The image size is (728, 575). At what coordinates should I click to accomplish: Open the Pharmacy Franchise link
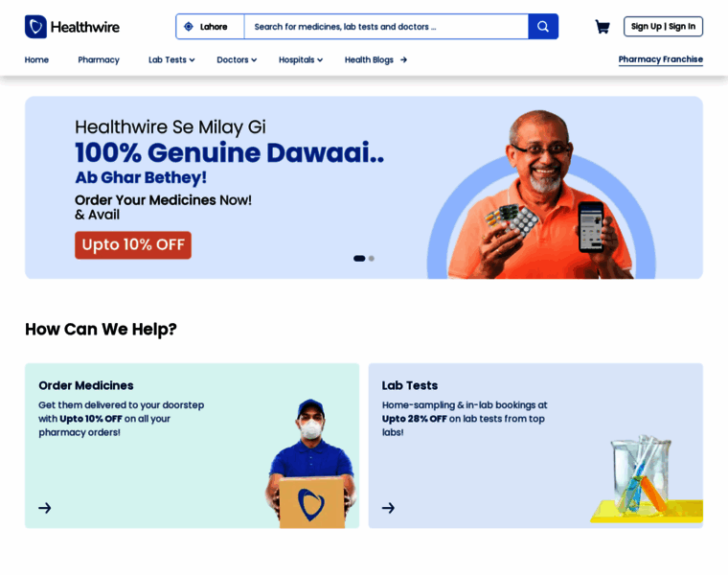[660, 59]
